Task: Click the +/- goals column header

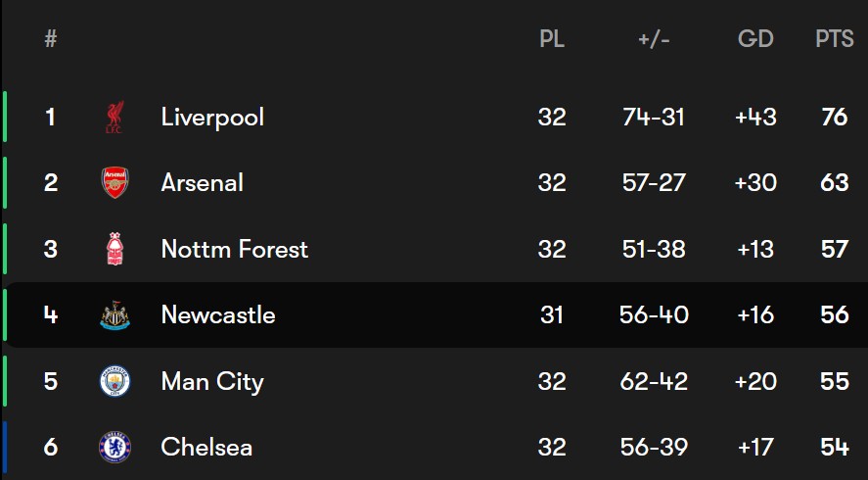Action: pyautogui.click(x=654, y=39)
